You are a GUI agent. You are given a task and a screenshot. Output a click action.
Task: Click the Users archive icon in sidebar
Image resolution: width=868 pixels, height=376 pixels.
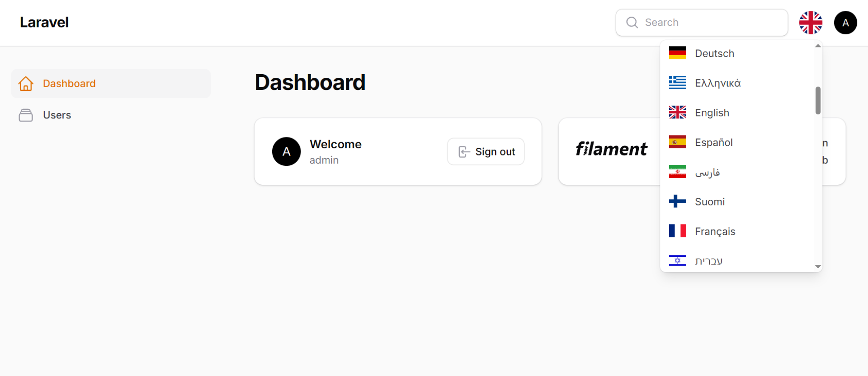click(26, 115)
